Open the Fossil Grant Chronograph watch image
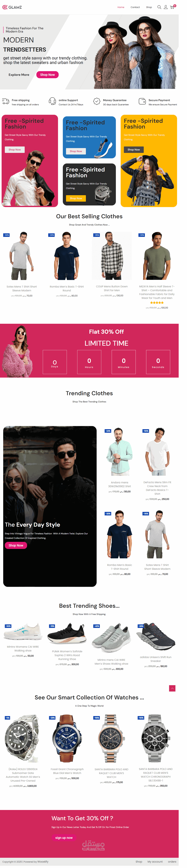 [x=67, y=738]
